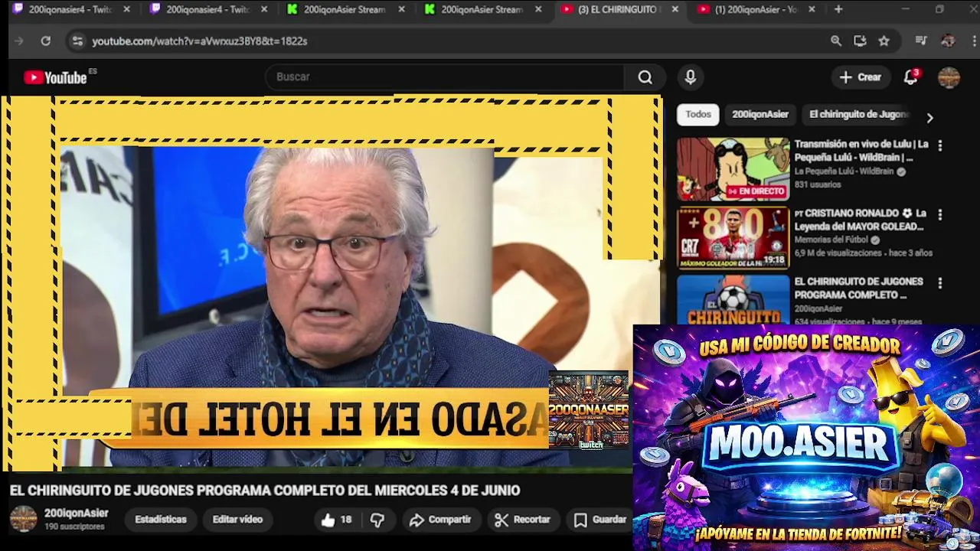
Task: Click the 200iqonAsier channel avatar below video
Action: 23,519
